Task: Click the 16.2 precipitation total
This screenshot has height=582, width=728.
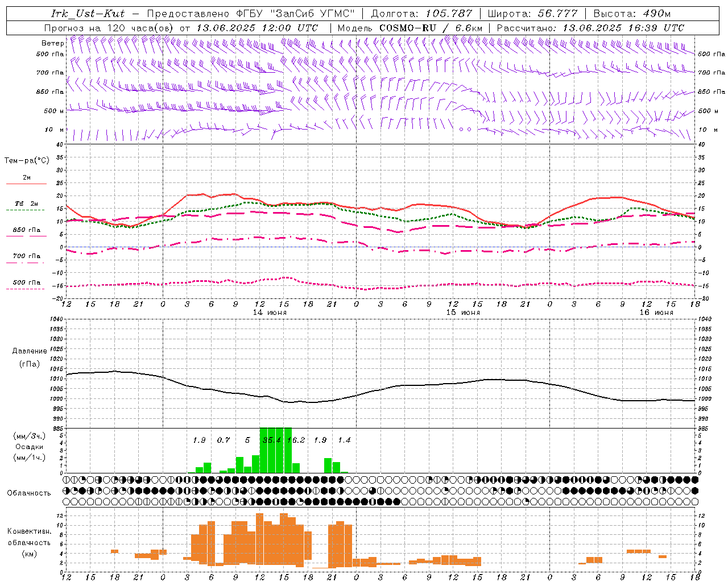Action: pyautogui.click(x=296, y=440)
